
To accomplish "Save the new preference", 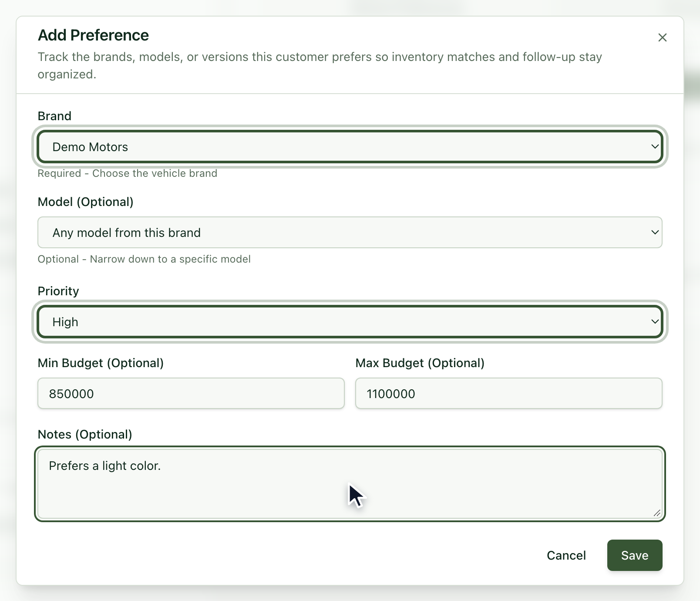I will (635, 555).
